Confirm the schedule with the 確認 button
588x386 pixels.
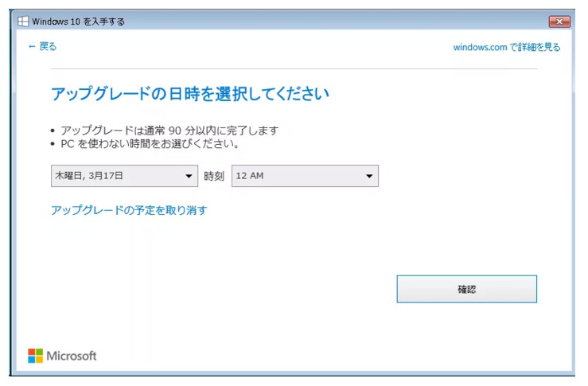467,289
